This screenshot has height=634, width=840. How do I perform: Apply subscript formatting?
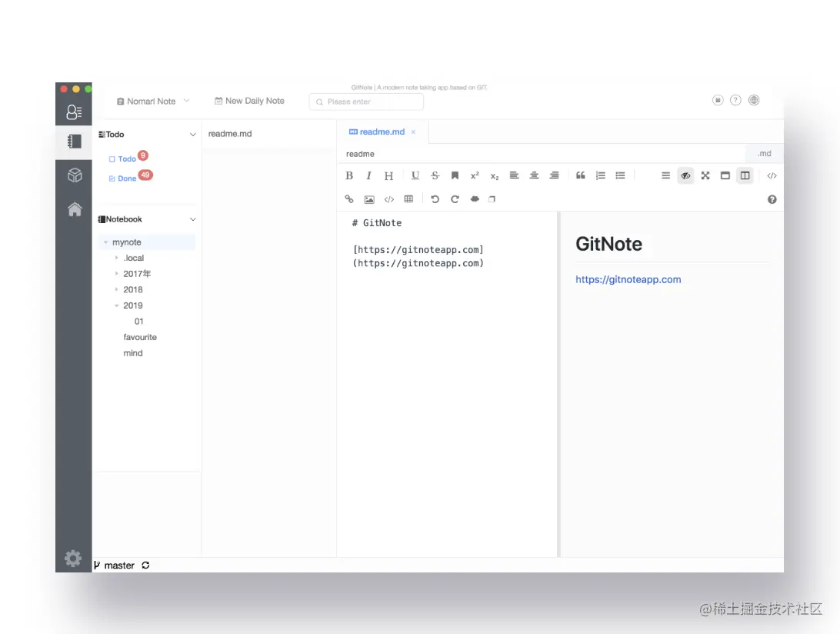[x=495, y=175]
